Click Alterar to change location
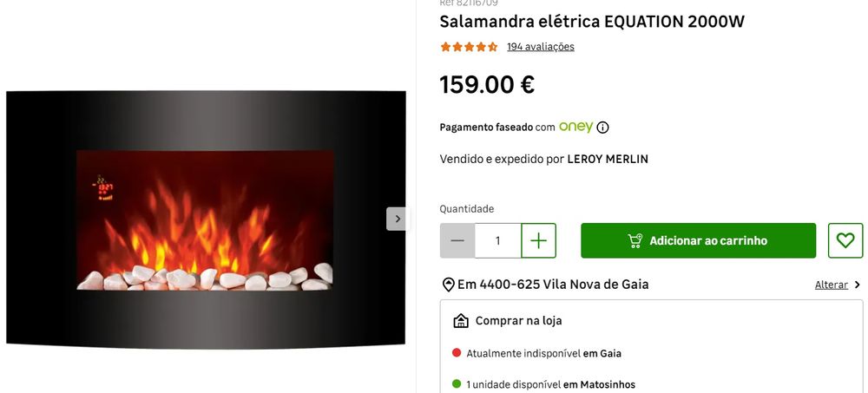868x393 pixels. click(831, 285)
